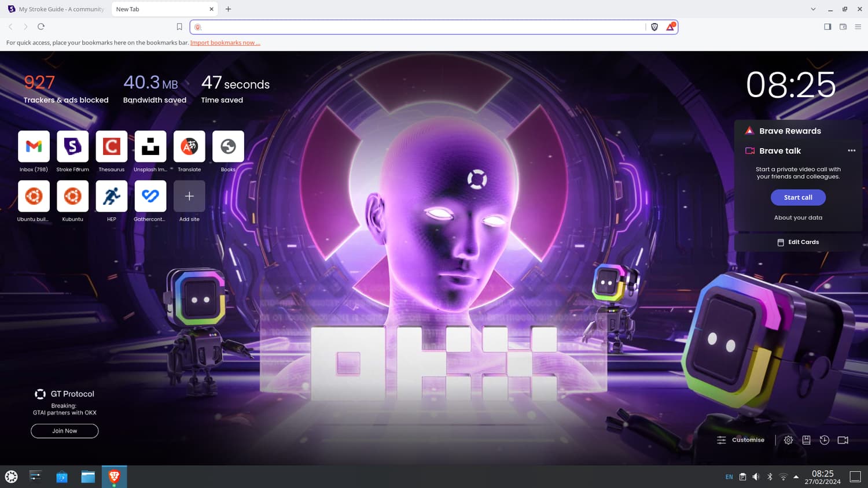
Task: Open history via the clock icon
Action: (x=825, y=440)
